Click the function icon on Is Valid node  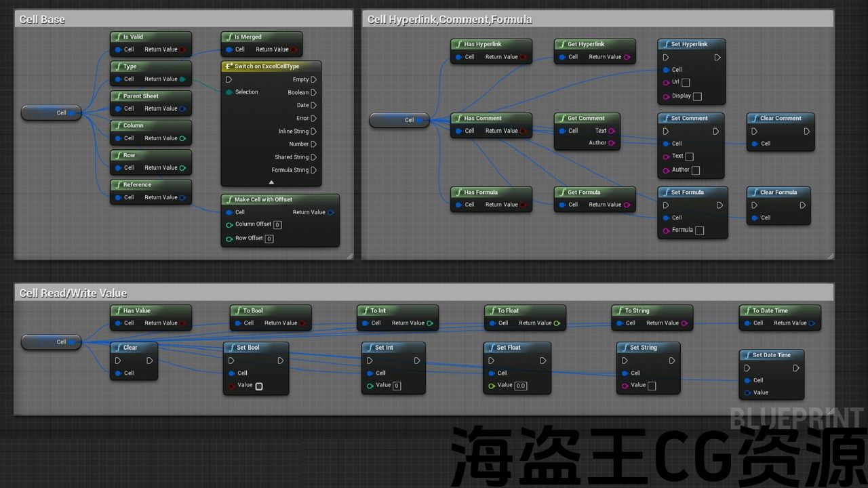[118, 37]
